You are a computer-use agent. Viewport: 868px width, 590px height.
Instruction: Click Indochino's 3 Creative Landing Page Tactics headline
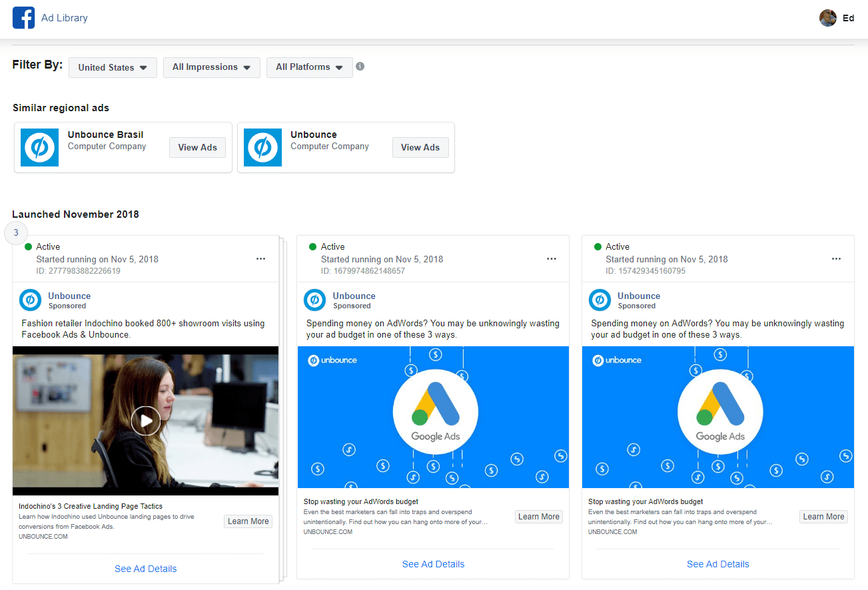coord(91,507)
